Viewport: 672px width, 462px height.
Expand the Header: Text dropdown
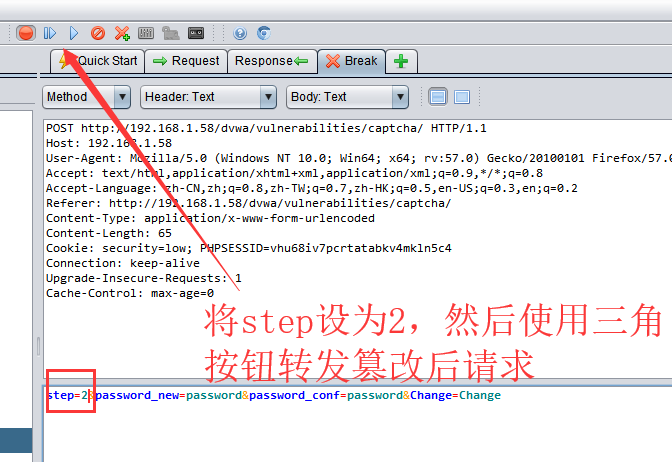(x=208, y=97)
